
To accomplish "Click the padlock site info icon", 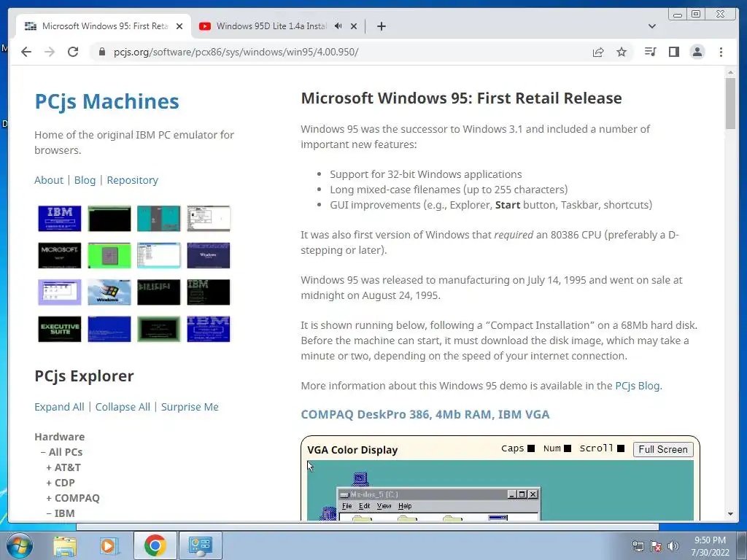I will [x=101, y=52].
